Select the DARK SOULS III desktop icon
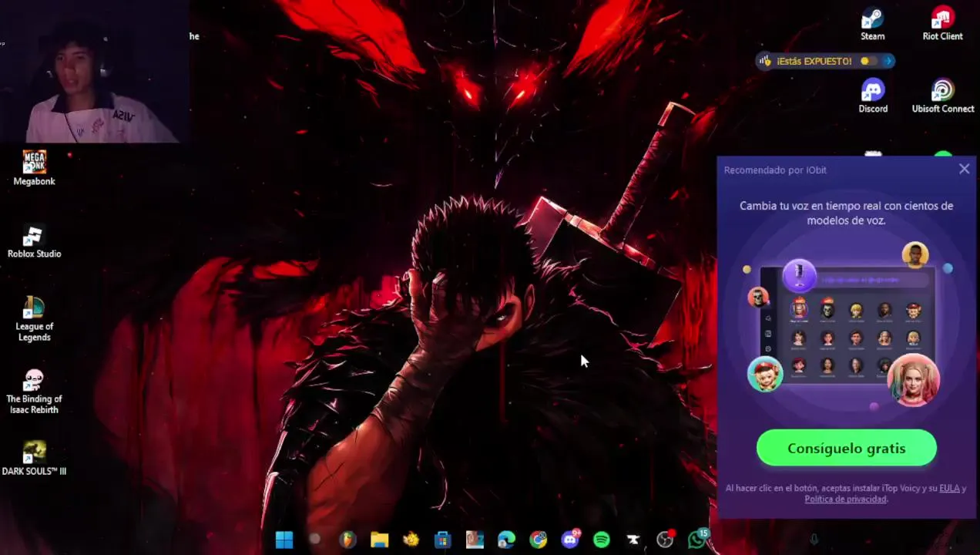 [34, 458]
